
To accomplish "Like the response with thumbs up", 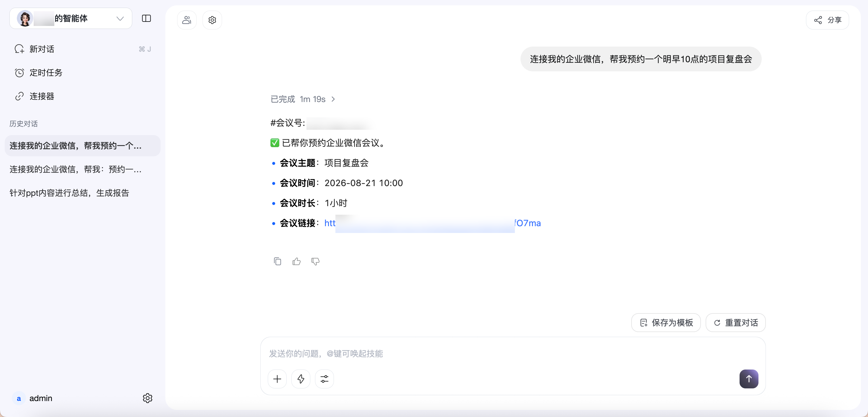I will pyautogui.click(x=296, y=261).
